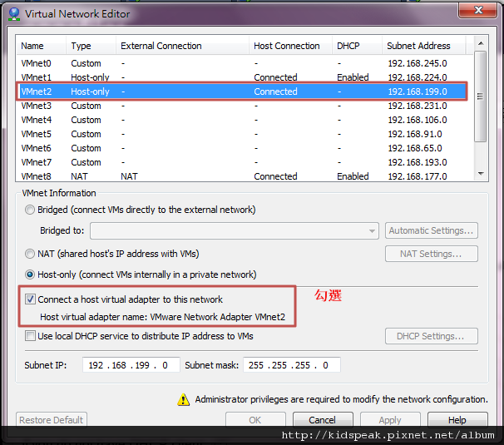Toggle Connect a host virtual adapter checkbox
The height and width of the screenshot is (445, 504).
[x=30, y=299]
